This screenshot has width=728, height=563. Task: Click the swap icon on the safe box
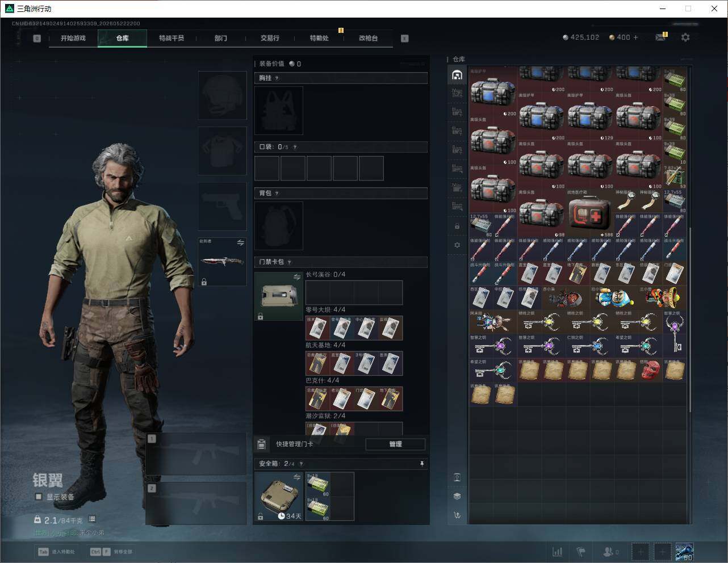296,477
